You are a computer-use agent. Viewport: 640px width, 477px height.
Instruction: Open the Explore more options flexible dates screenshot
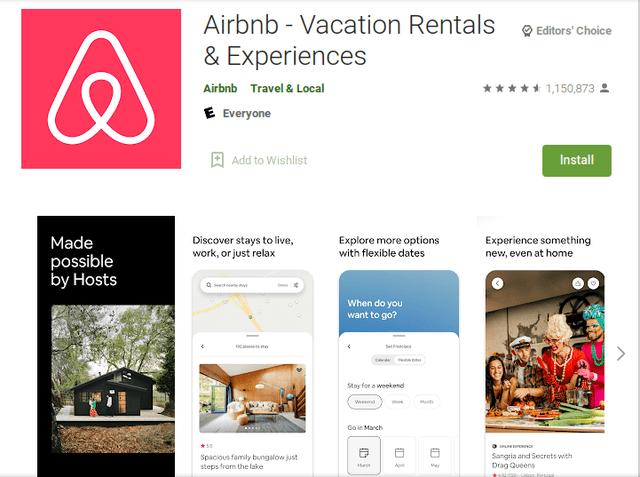coord(399,346)
